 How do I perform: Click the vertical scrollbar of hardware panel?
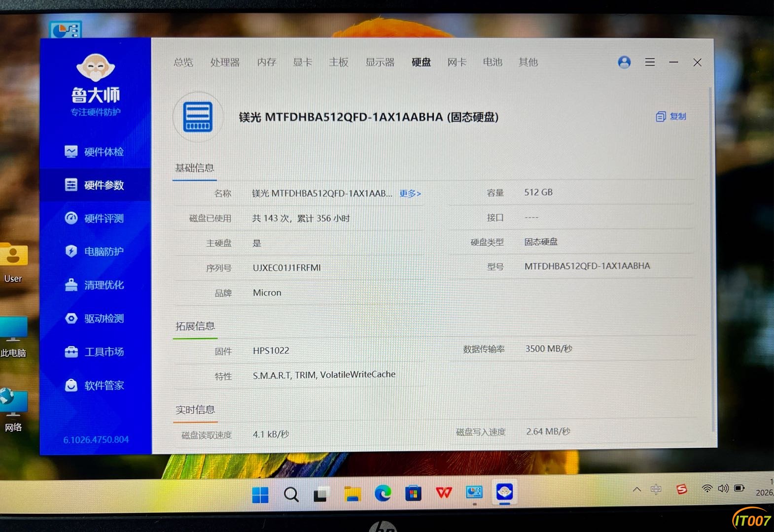point(710,260)
